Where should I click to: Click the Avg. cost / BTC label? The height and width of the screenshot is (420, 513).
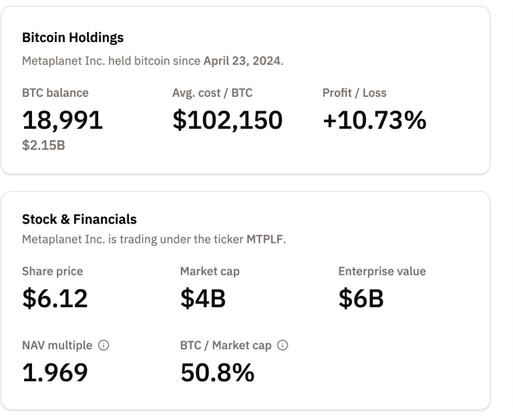tap(212, 93)
